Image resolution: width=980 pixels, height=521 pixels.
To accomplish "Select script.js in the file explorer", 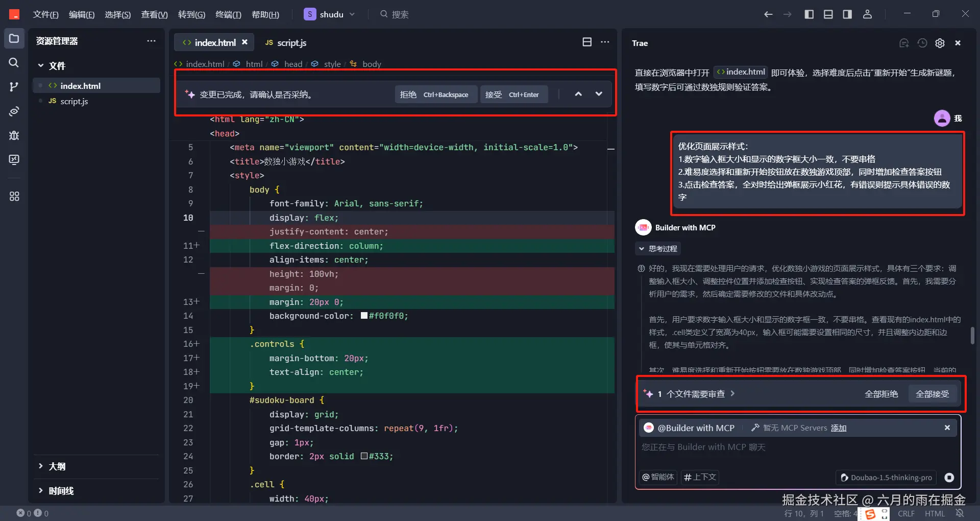I will click(x=97, y=101).
